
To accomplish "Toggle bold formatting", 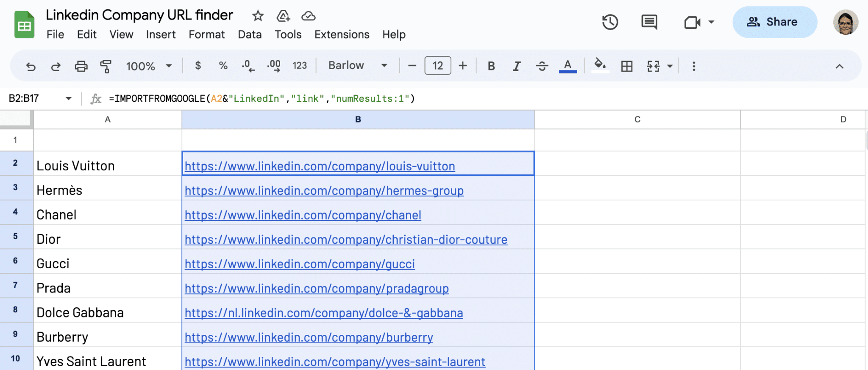I will [491, 66].
